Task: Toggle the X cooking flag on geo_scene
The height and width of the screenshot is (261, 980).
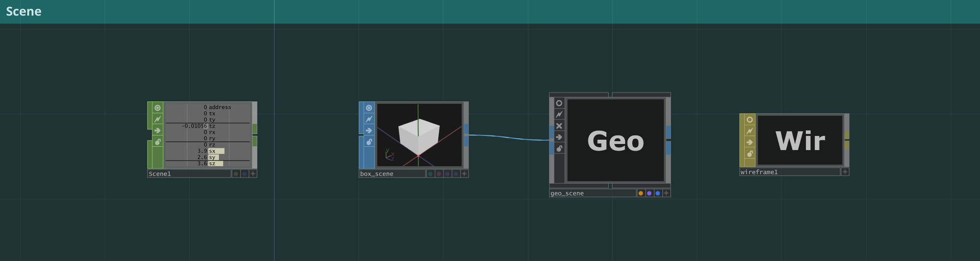Action: coord(559,125)
